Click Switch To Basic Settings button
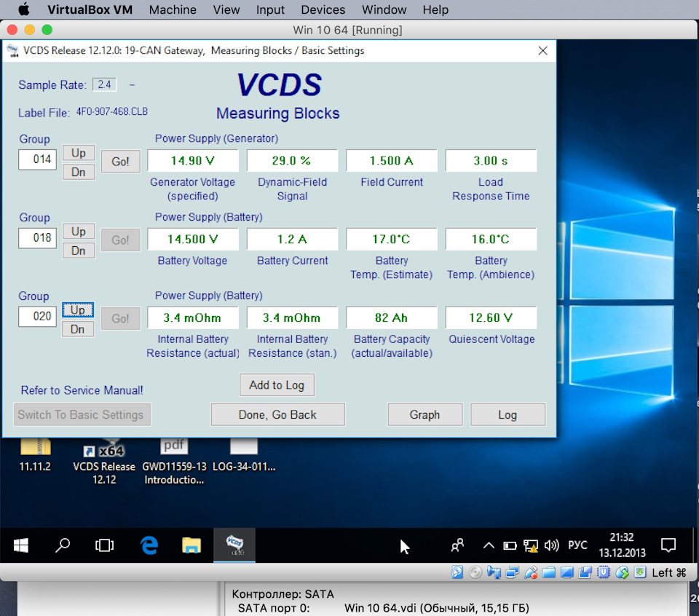This screenshot has width=699, height=616. [x=82, y=414]
